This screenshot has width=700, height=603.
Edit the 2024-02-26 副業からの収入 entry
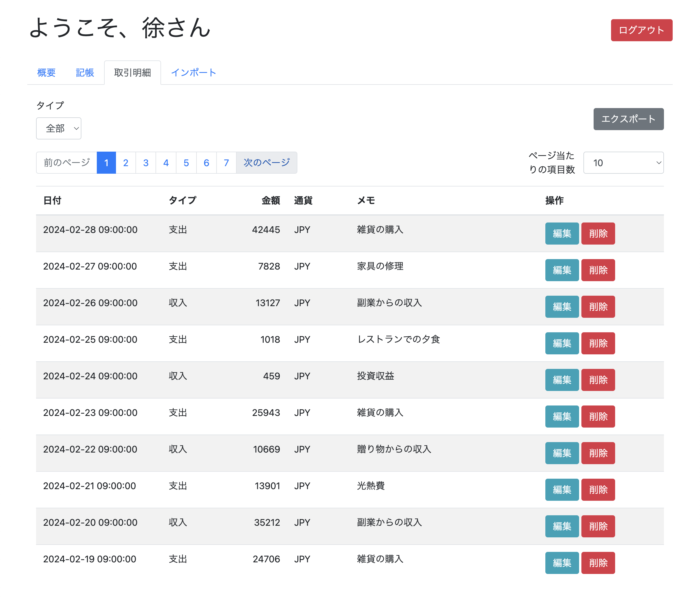tap(562, 306)
